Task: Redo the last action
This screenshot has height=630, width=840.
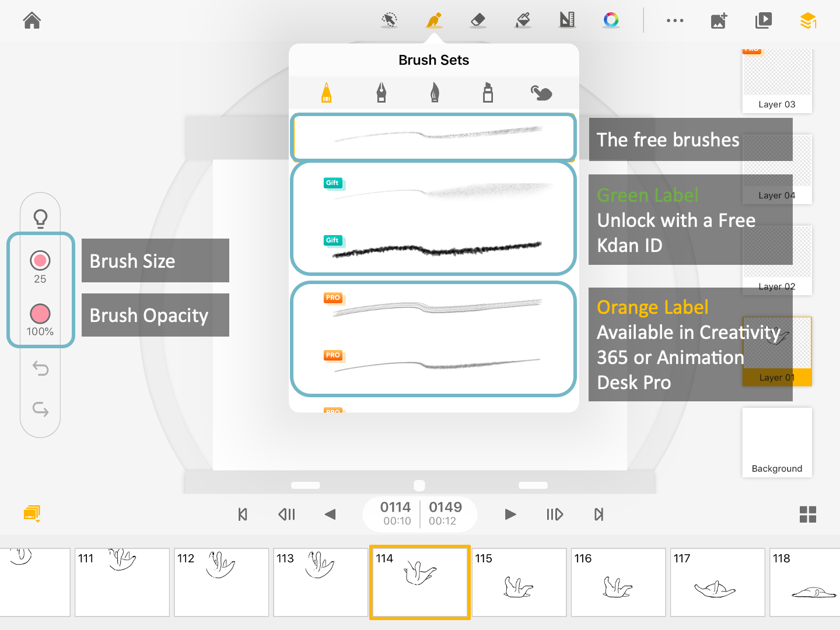Action: coord(40,409)
